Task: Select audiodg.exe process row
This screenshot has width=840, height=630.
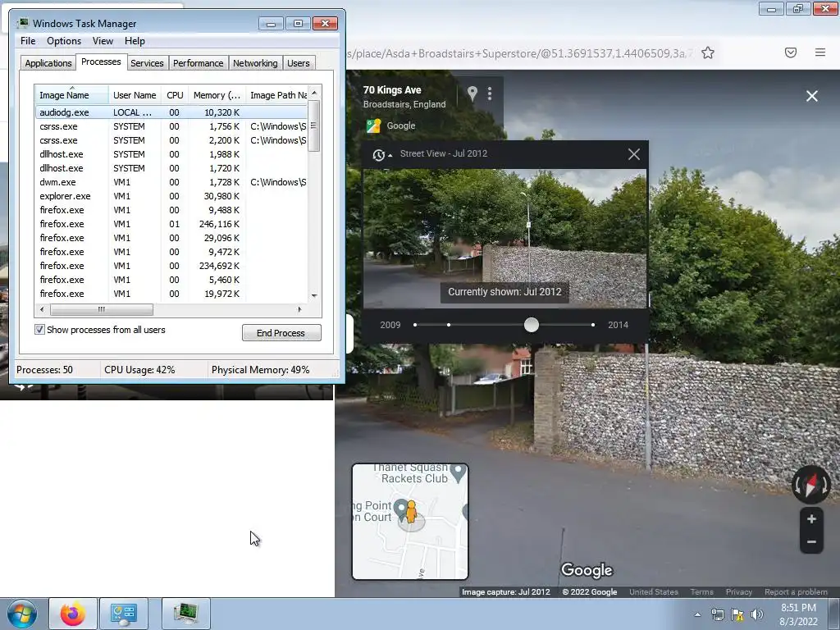Action: click(171, 112)
